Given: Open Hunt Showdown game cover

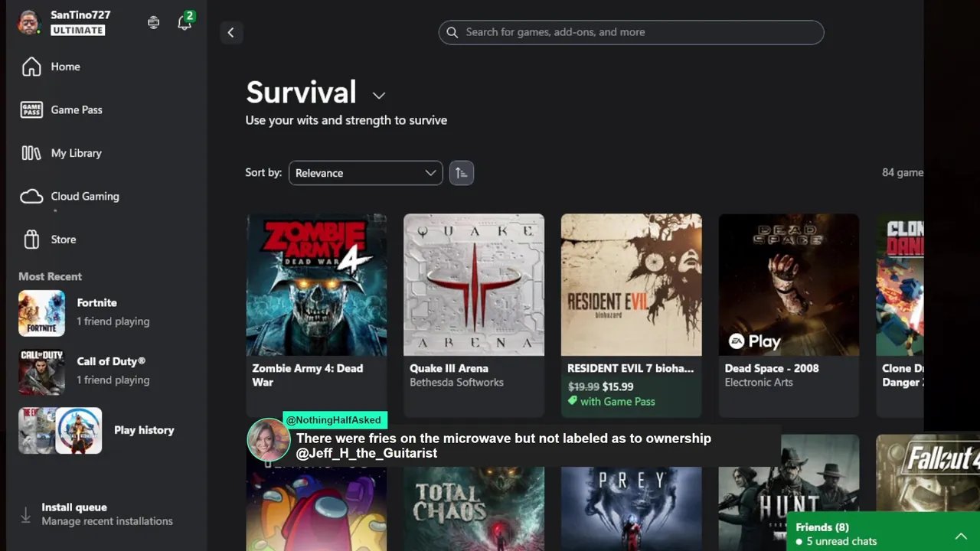Looking at the screenshot, I should coord(789,493).
